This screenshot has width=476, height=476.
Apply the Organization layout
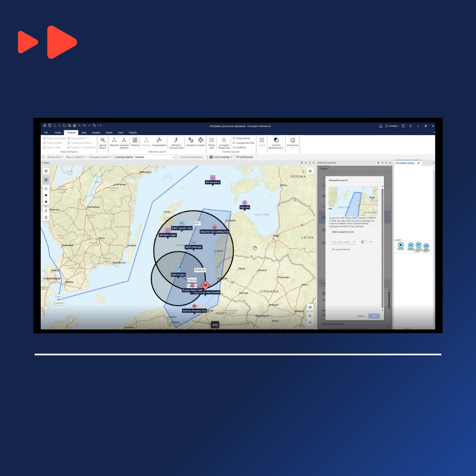(x=159, y=142)
